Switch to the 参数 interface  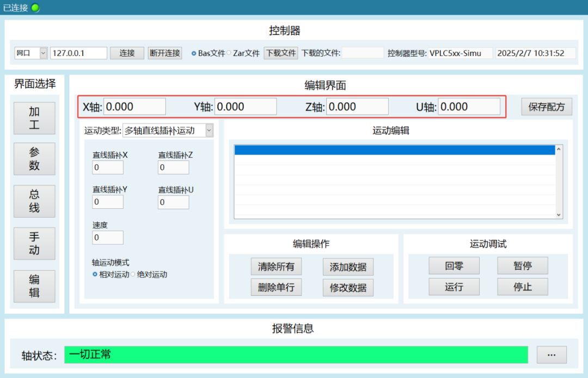(34, 159)
